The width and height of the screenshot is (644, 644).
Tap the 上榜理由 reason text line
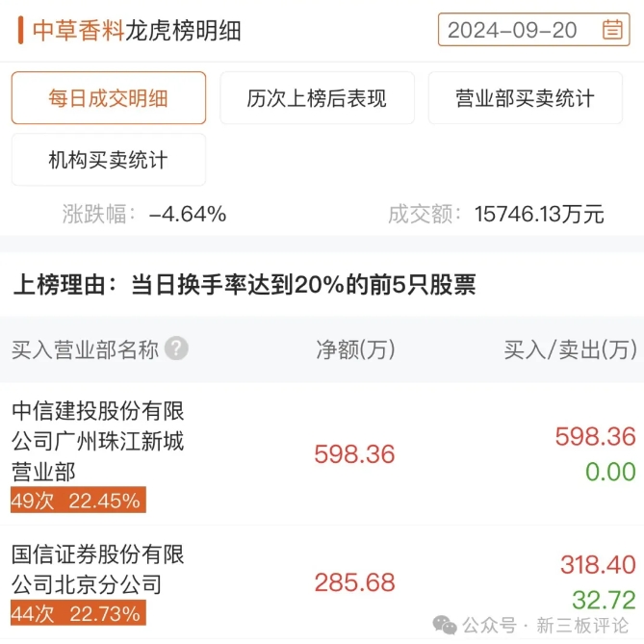[x=245, y=284]
